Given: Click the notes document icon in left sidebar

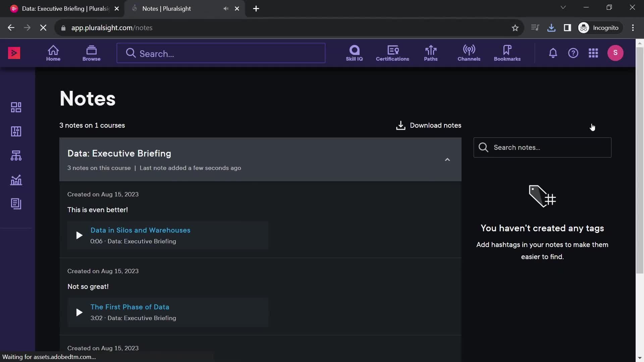Looking at the screenshot, I should 16,204.
